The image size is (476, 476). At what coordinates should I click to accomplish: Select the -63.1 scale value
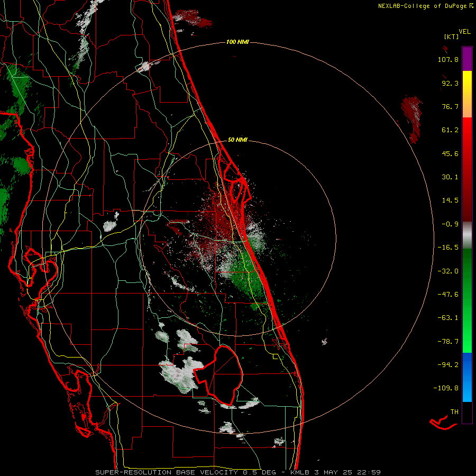click(448, 318)
